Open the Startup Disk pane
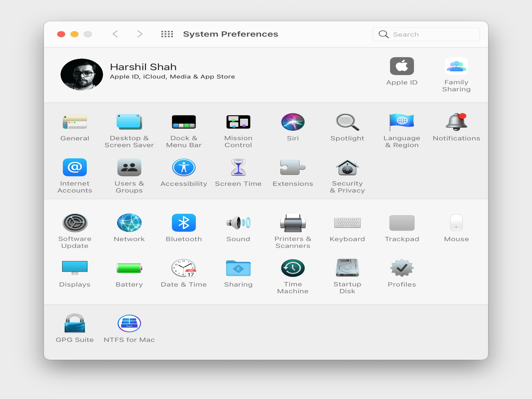Image resolution: width=532 pixels, height=399 pixels. click(347, 268)
